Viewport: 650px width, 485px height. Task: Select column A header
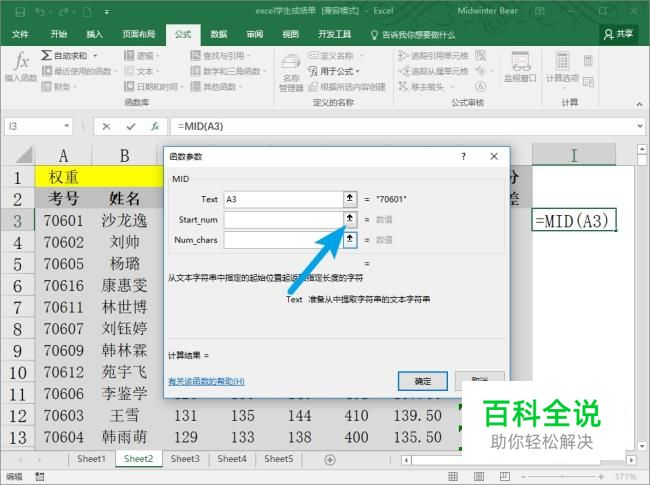pyautogui.click(x=63, y=156)
